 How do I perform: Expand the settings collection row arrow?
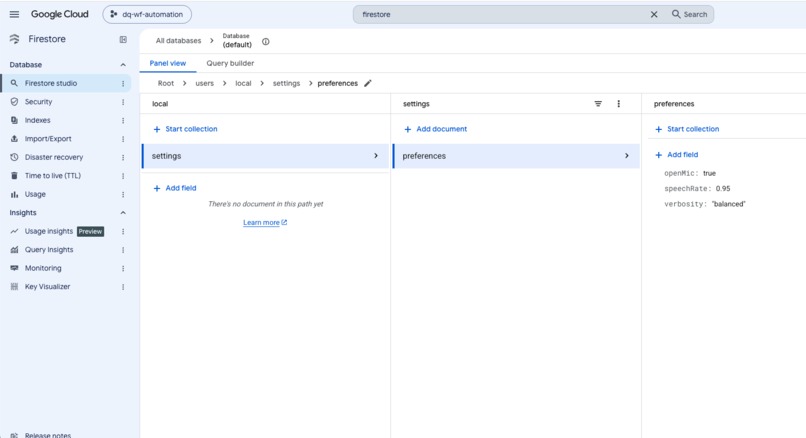(376, 156)
